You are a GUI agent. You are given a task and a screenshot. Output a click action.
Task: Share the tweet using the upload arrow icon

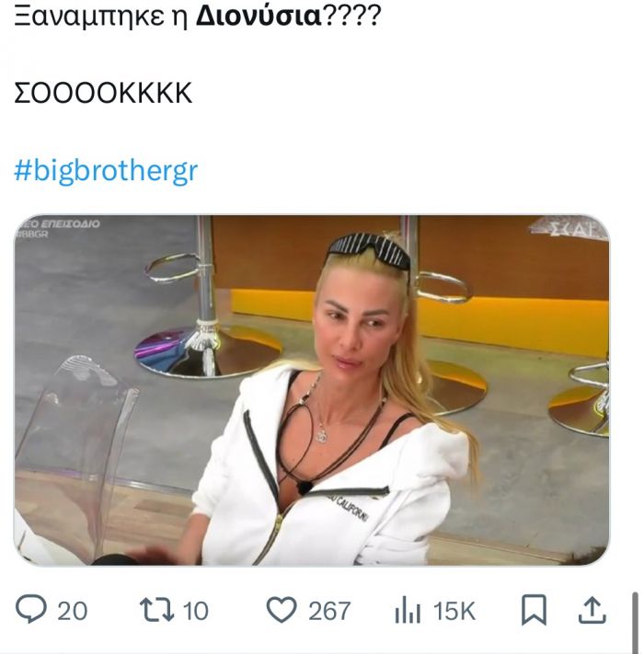point(592,610)
